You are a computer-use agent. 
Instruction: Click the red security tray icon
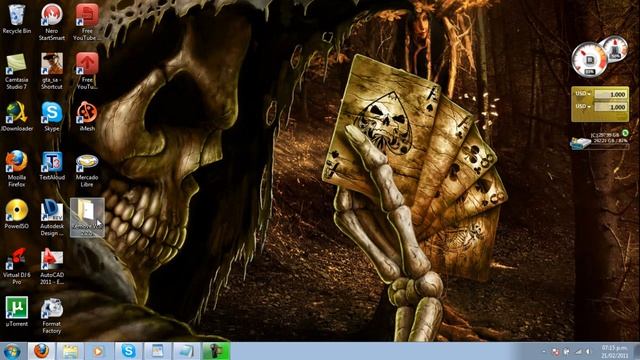(555, 351)
